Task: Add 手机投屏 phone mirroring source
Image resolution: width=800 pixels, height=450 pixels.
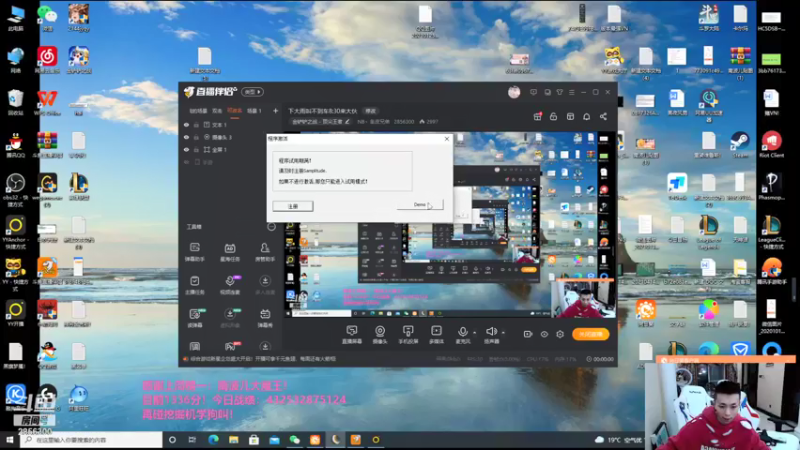Action: tap(408, 334)
